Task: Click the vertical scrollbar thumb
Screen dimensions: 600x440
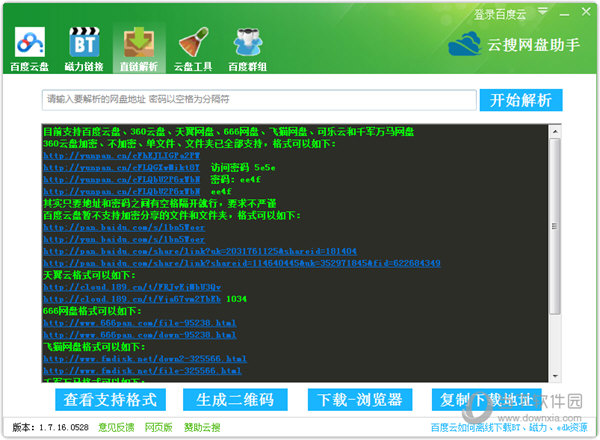Action: 555,226
